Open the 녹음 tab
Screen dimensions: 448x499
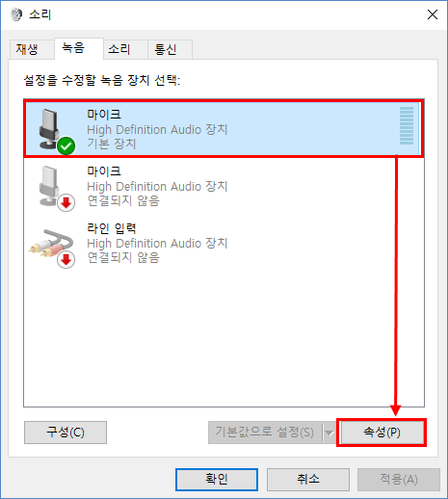click(x=73, y=48)
